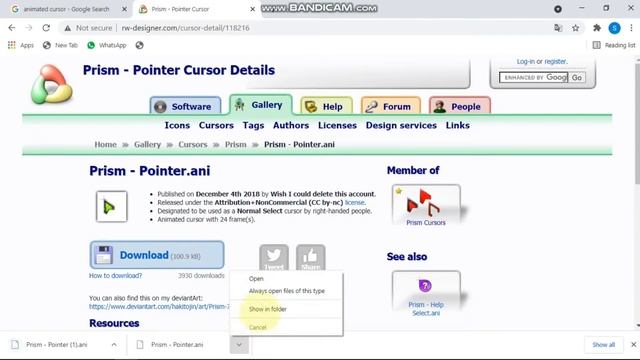Bookmark this page with the star icon

click(x=576, y=28)
